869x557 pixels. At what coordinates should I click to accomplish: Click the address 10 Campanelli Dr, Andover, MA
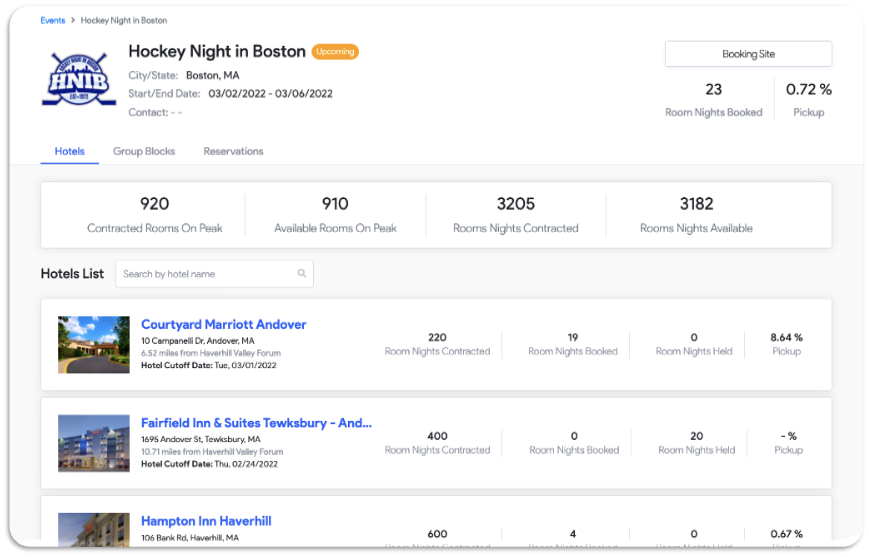pyautogui.click(x=198, y=341)
